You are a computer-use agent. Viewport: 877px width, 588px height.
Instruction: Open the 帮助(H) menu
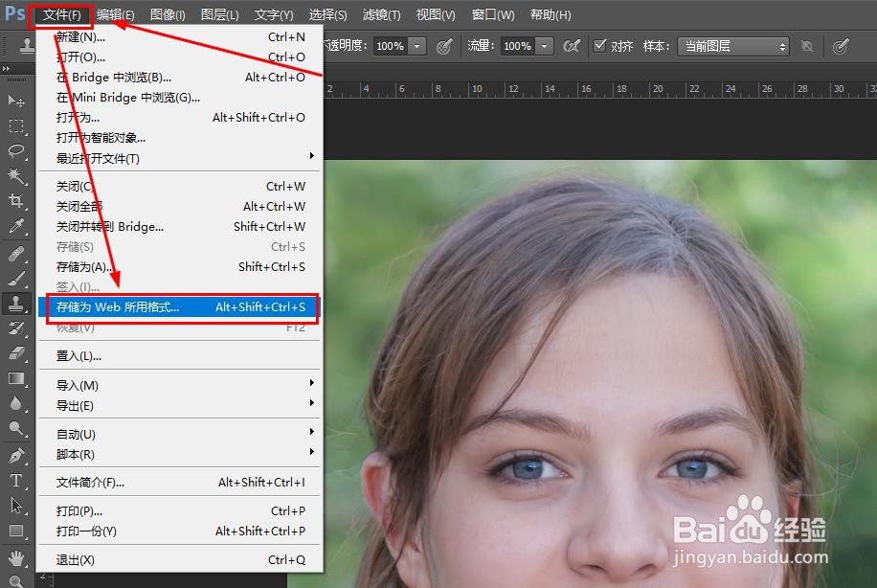(551, 14)
